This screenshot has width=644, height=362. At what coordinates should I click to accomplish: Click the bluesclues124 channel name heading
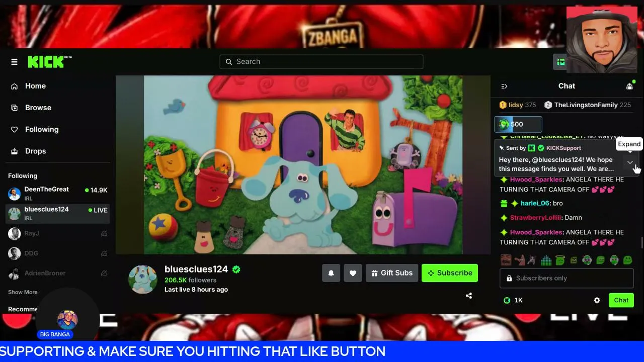point(196,269)
